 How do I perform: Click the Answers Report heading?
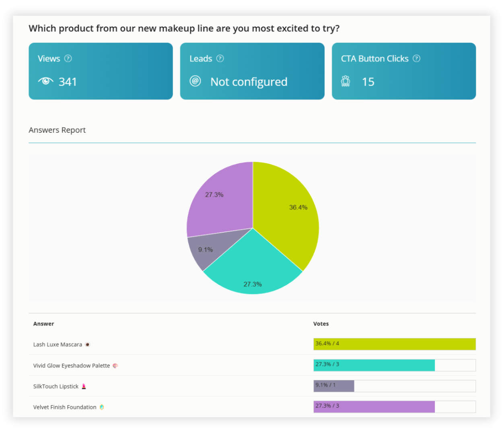tap(57, 130)
